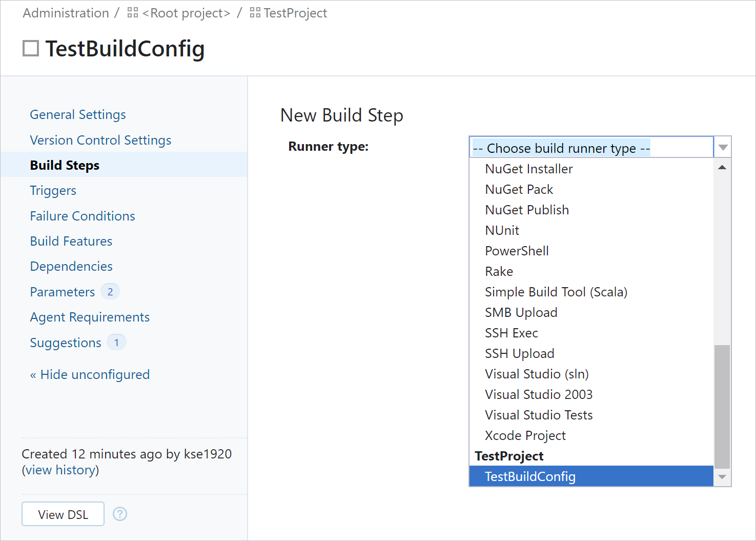This screenshot has width=756, height=541.
Task: Click the square icon next to TestBuildConfig heading
Action: point(30,48)
